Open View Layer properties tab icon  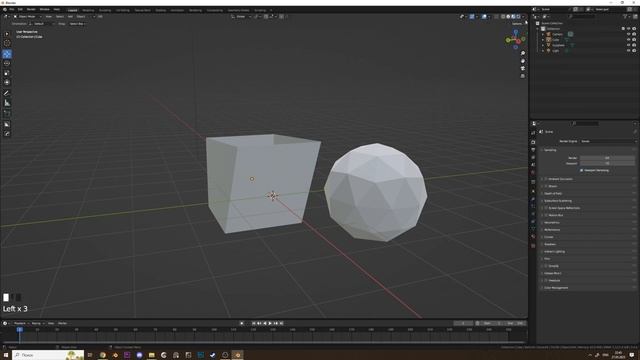click(533, 157)
